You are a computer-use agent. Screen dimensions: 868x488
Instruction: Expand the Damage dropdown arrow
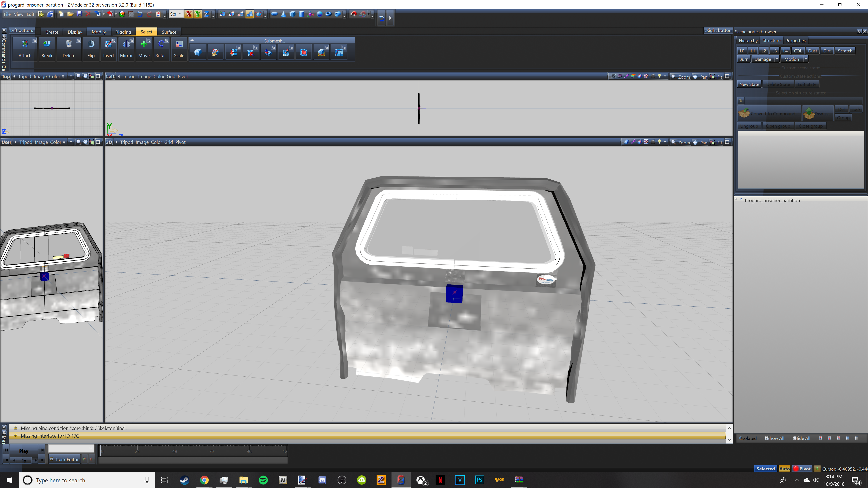[x=776, y=59]
